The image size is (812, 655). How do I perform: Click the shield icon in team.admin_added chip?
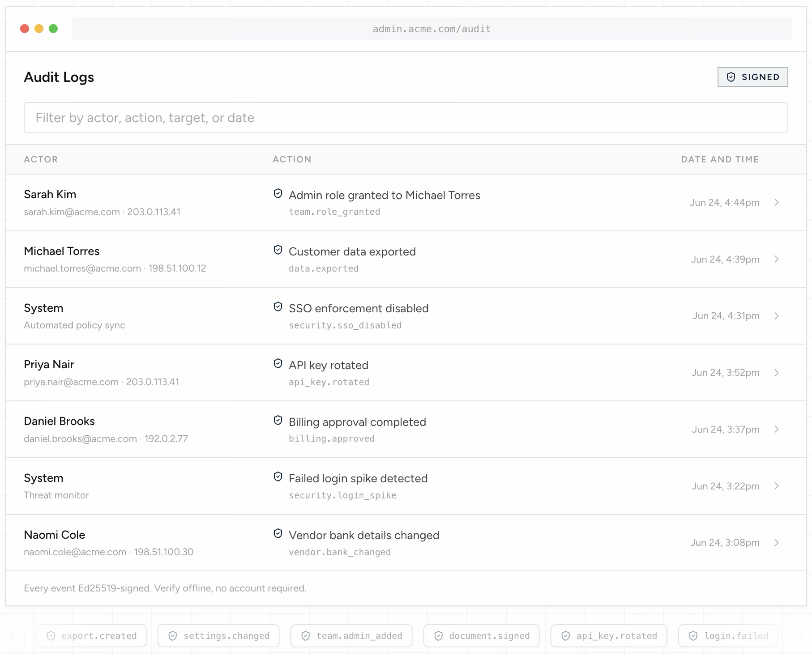pos(306,636)
